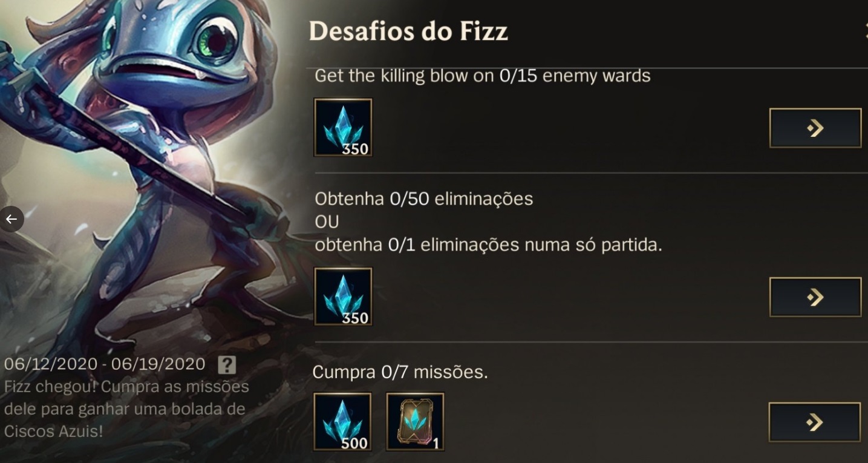868x463 pixels.
Task: Open arrow button for Cumpra 0/7 missões
Action: click(815, 422)
